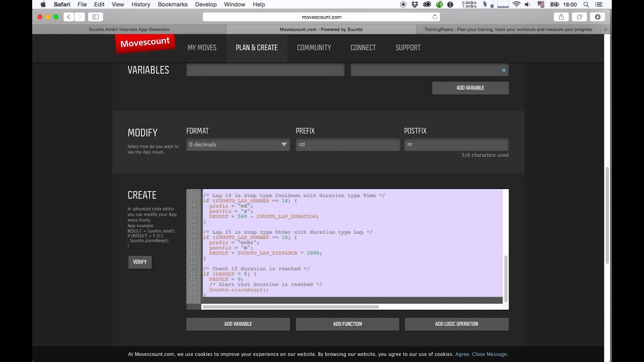Click the code editor horizontal scrollbar
This screenshot has width=644, height=362.
point(291,306)
